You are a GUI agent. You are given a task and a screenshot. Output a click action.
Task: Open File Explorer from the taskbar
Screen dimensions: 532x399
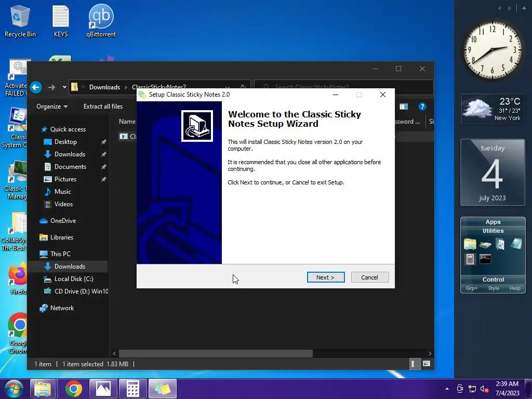coord(43,389)
